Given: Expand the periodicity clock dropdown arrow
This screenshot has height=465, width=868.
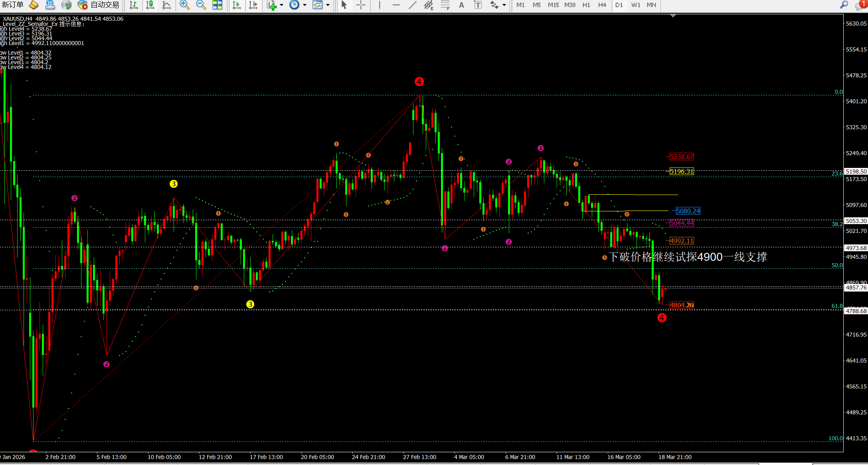Looking at the screenshot, I should point(304,5).
